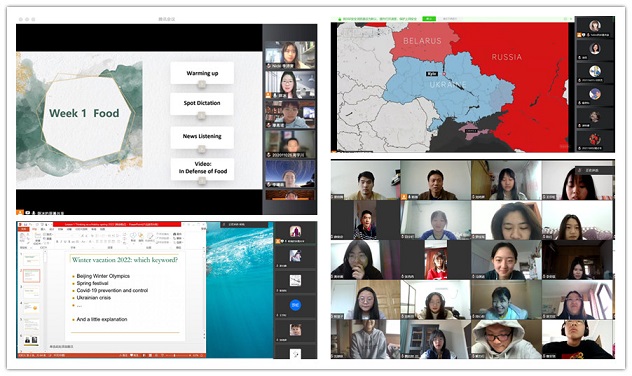Click the Video: In Defense of Food box

203,168
